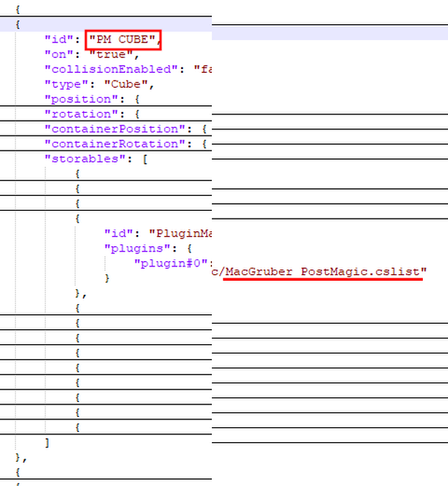
Task: Select the "true" value
Action: (x=111, y=54)
